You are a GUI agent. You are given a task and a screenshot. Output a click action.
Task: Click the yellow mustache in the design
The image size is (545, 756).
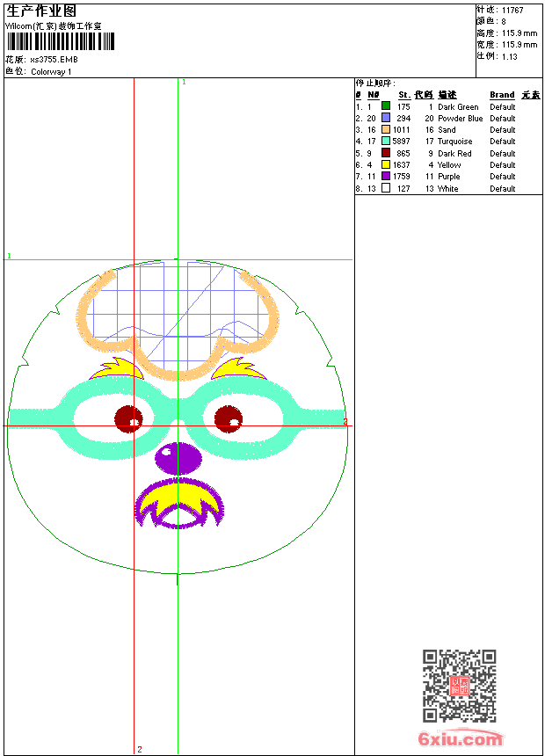click(x=179, y=499)
